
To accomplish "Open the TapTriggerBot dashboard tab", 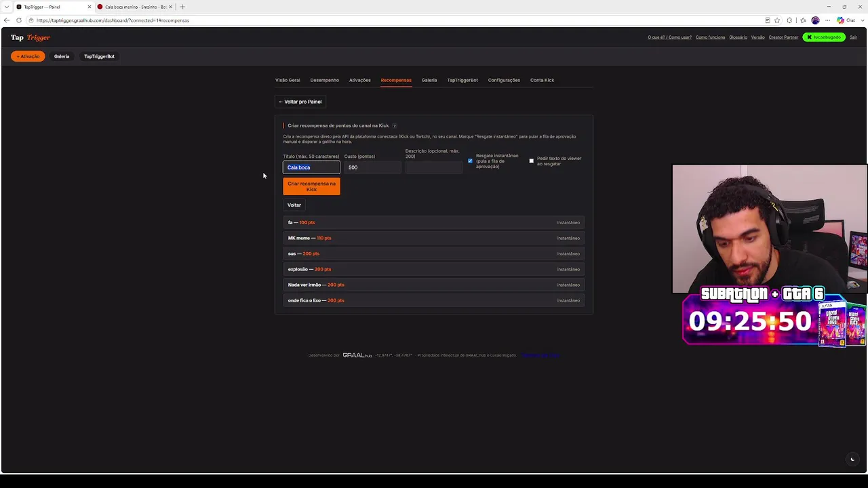I will [462, 80].
